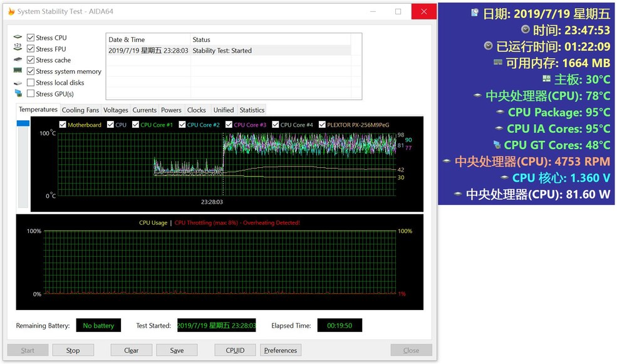The height and width of the screenshot is (364, 617).
Task: Uncheck the Stress CPU checkbox
Action: pos(30,38)
